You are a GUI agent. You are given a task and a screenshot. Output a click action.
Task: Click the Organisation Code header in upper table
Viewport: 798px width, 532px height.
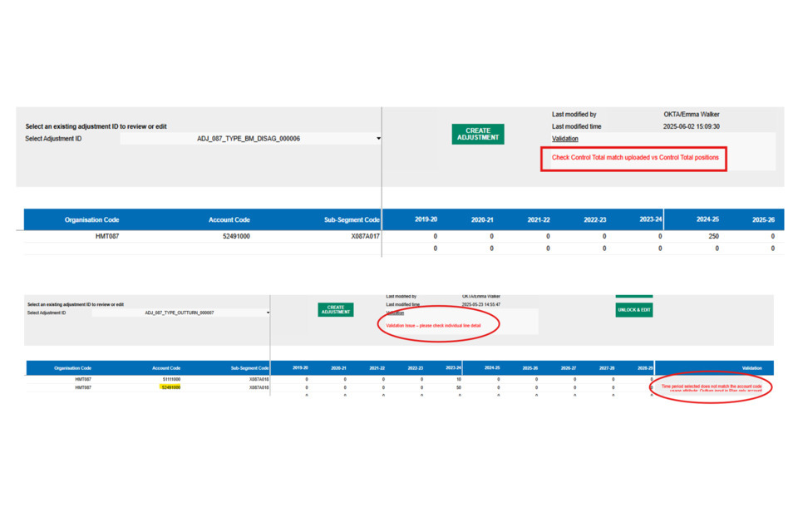91,220
